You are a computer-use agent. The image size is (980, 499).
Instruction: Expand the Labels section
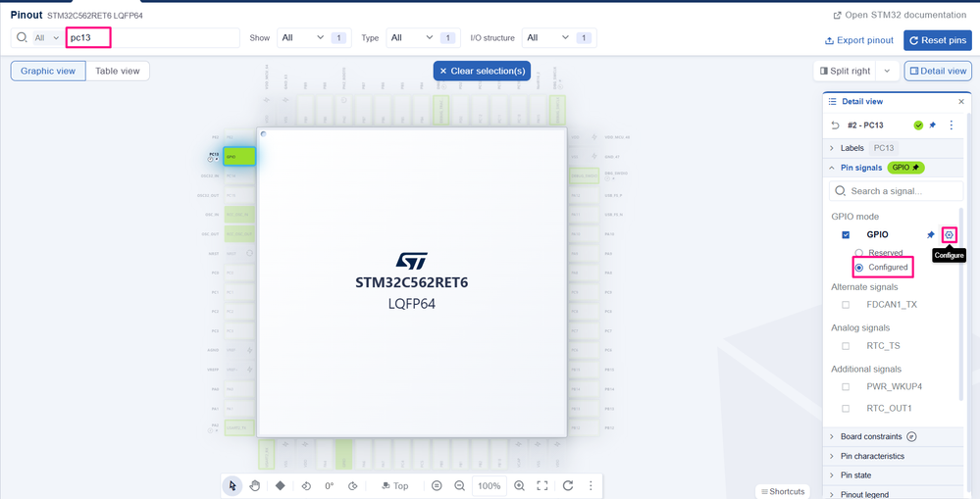(x=831, y=148)
